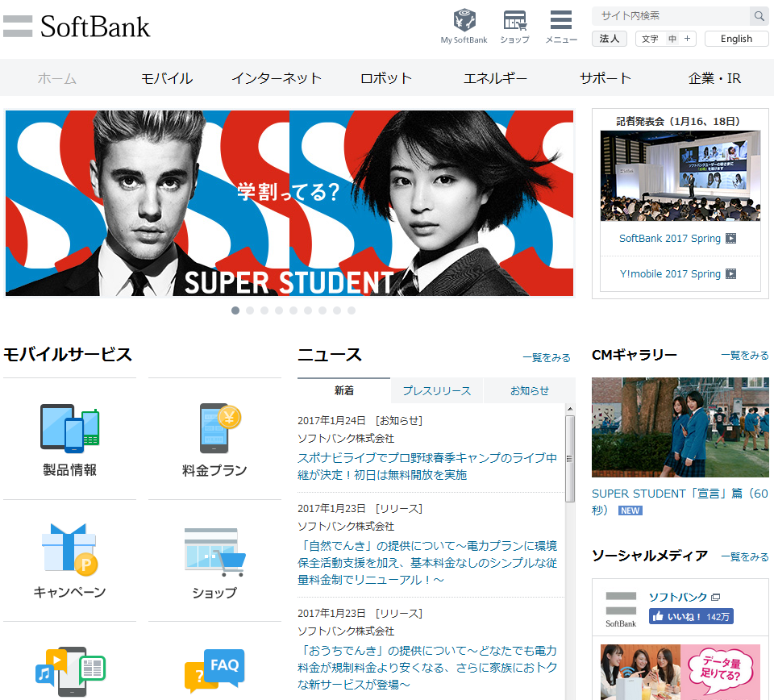Viewport: 774px width, 700px height.
Task: Click news scrollbar up arrow
Action: 570,409
